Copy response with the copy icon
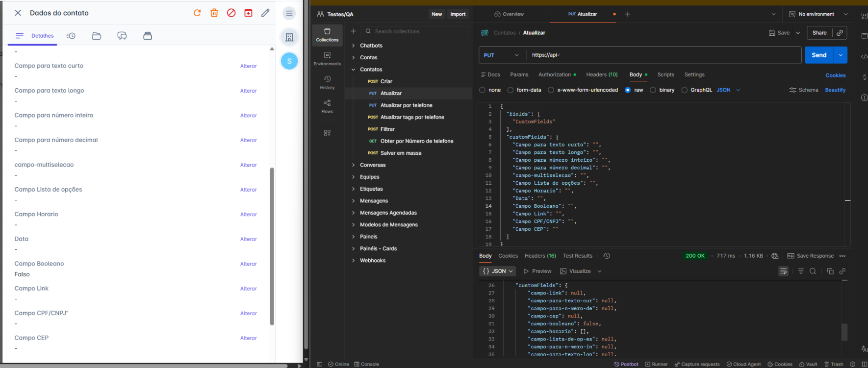The image size is (868, 368). click(x=830, y=271)
